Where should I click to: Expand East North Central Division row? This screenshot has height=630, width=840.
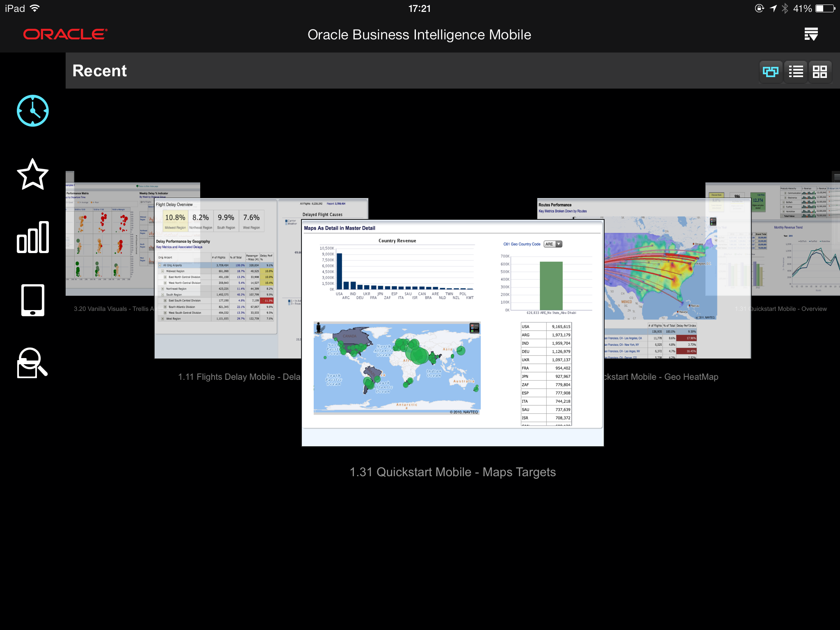pos(165,277)
